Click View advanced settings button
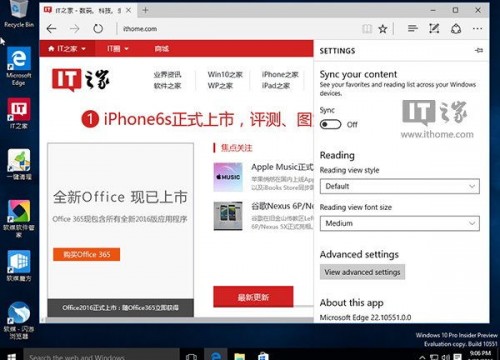500x360 pixels. (x=362, y=272)
